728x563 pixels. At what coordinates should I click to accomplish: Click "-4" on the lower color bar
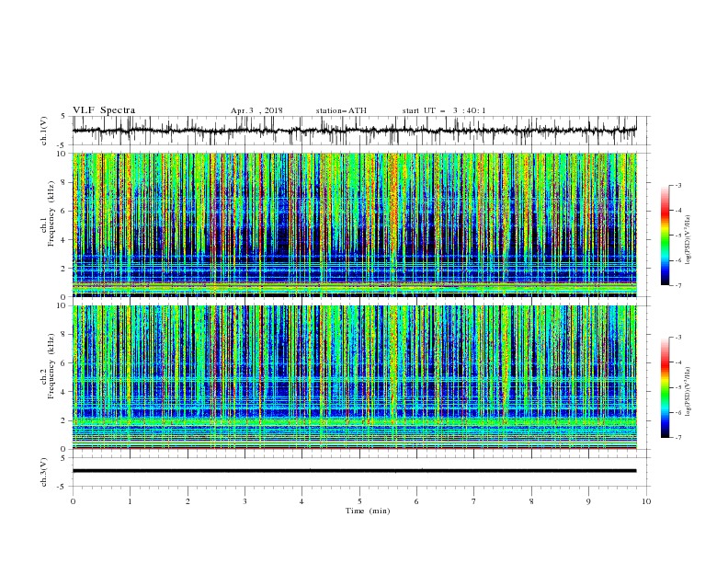point(677,362)
